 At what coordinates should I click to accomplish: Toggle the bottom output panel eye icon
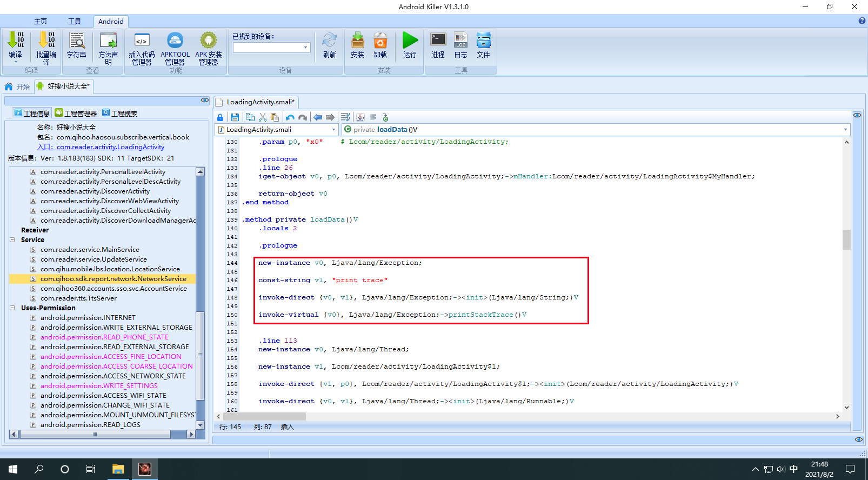(859, 439)
